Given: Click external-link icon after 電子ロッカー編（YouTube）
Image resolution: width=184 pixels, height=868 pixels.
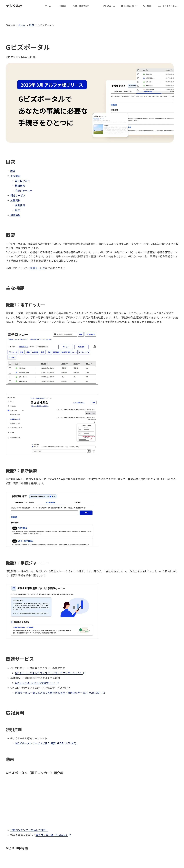Looking at the screenshot, I should click(x=70, y=835).
